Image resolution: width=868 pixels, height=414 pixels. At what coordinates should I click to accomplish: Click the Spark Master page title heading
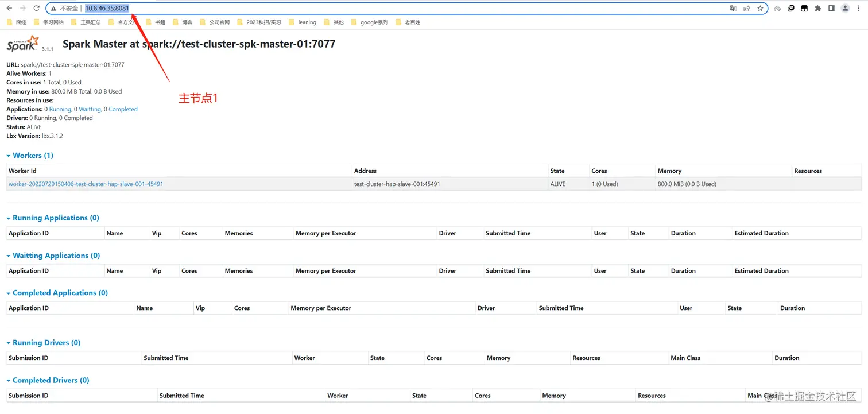point(199,44)
